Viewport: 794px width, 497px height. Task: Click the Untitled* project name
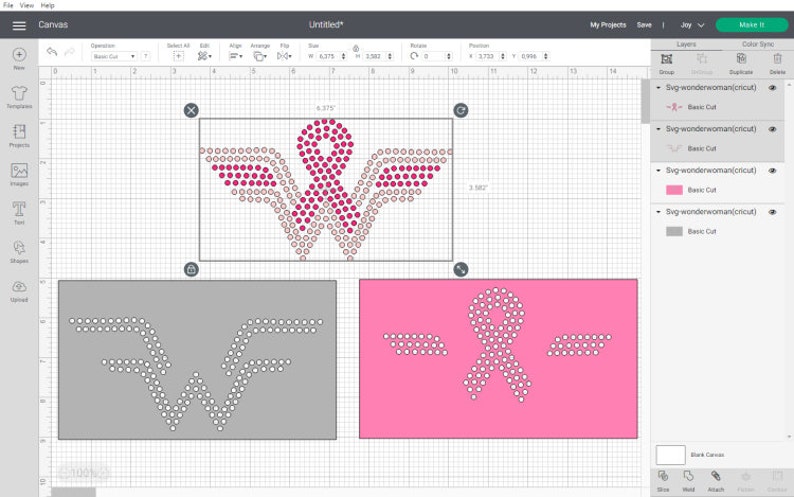[x=326, y=25]
